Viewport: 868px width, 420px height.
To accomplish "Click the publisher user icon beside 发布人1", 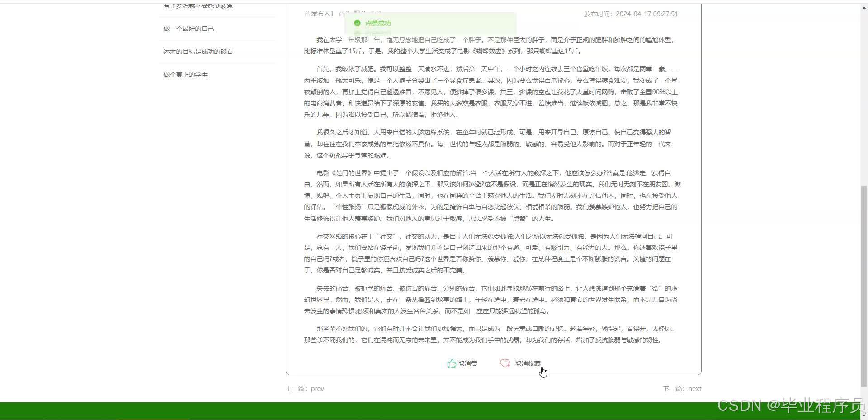I will tap(307, 14).
